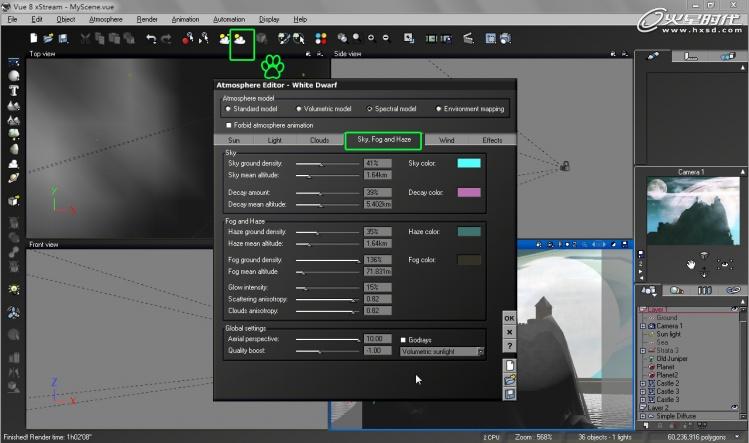
Task: Click the Aerial perspective value field
Action: click(x=377, y=339)
